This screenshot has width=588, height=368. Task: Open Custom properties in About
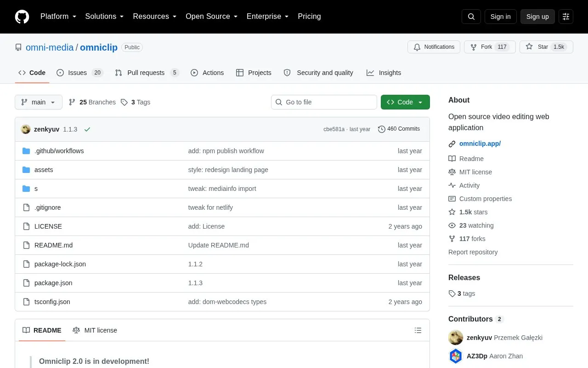(480, 199)
